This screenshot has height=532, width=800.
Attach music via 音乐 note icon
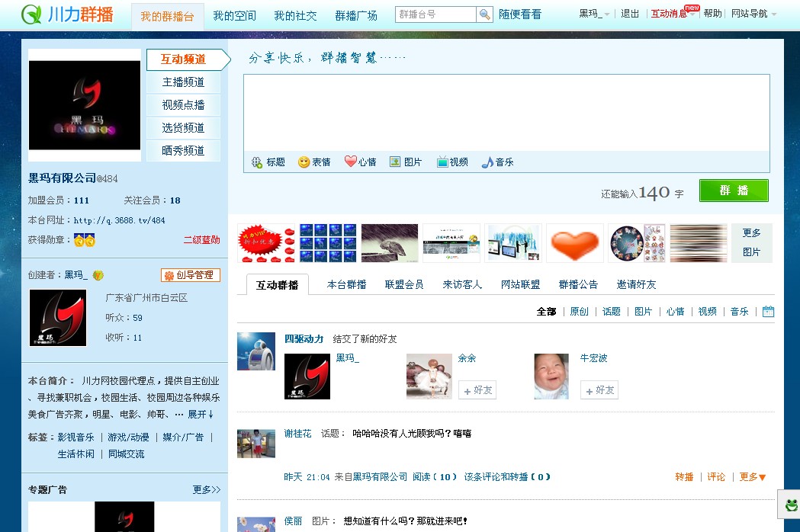click(497, 162)
